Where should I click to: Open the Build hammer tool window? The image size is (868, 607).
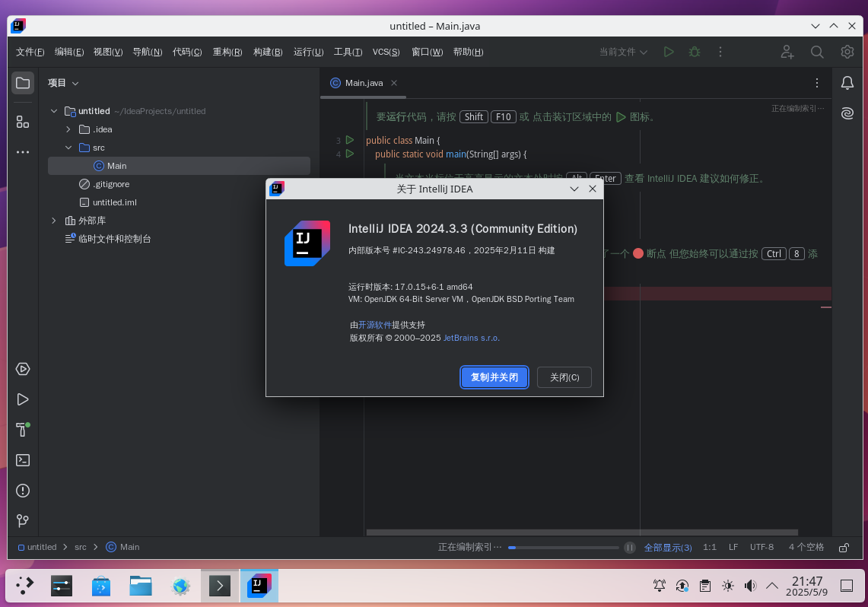[x=23, y=430]
